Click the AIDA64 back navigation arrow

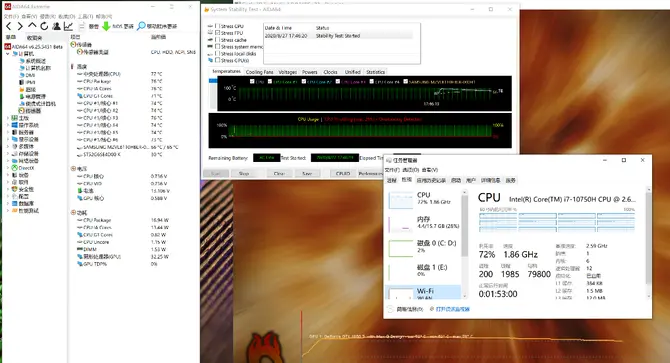click(x=9, y=26)
